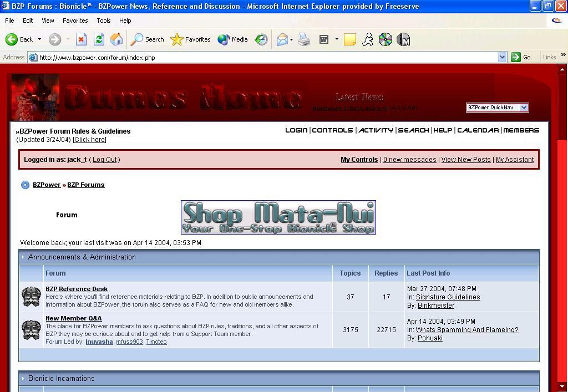Open the New Member Q&A forum

click(x=74, y=318)
